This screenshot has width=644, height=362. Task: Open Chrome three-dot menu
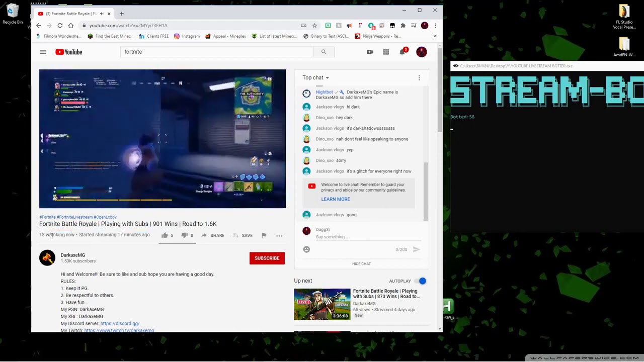435,25
